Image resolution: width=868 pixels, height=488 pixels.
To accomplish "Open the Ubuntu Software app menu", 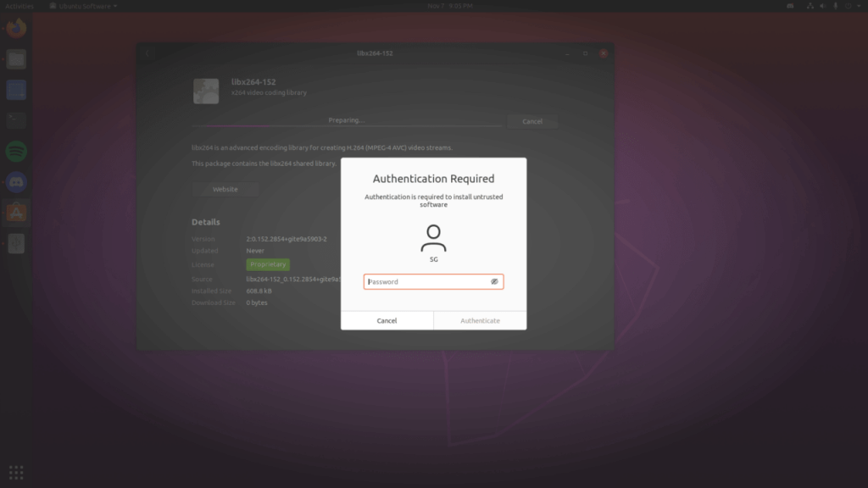I will pyautogui.click(x=84, y=6).
